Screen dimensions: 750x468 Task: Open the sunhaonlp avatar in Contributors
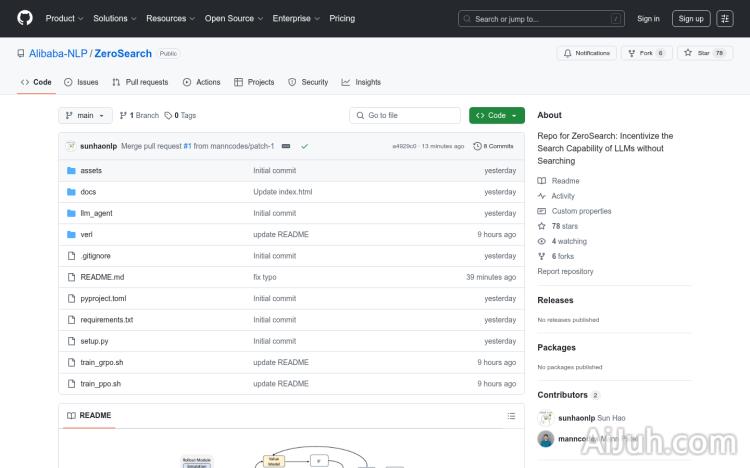coord(546,418)
